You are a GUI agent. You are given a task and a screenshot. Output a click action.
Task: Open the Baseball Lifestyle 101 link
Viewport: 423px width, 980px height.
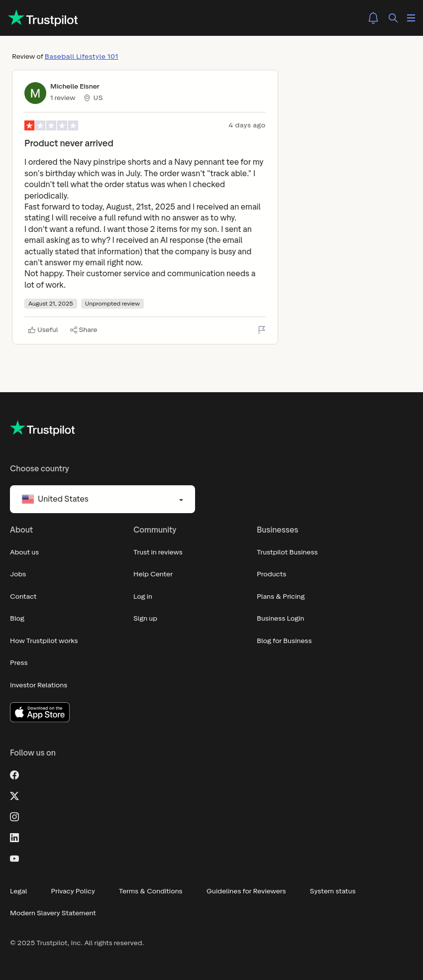tap(81, 57)
